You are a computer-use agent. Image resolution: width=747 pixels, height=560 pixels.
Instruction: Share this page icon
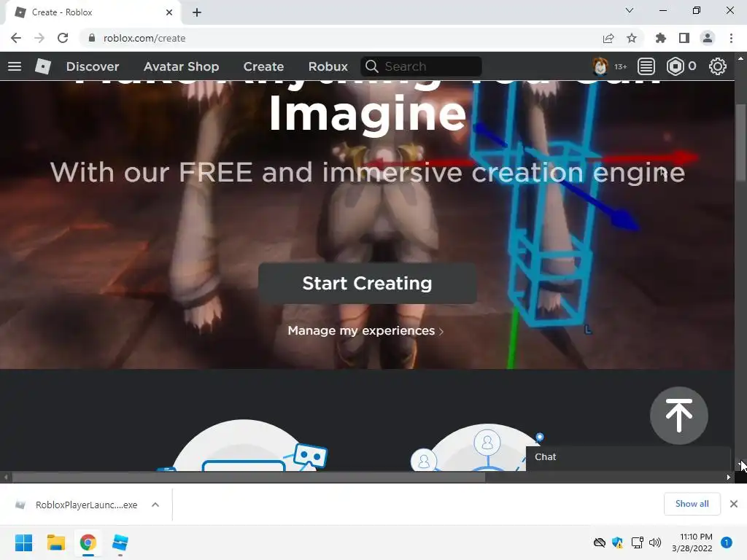pos(608,38)
